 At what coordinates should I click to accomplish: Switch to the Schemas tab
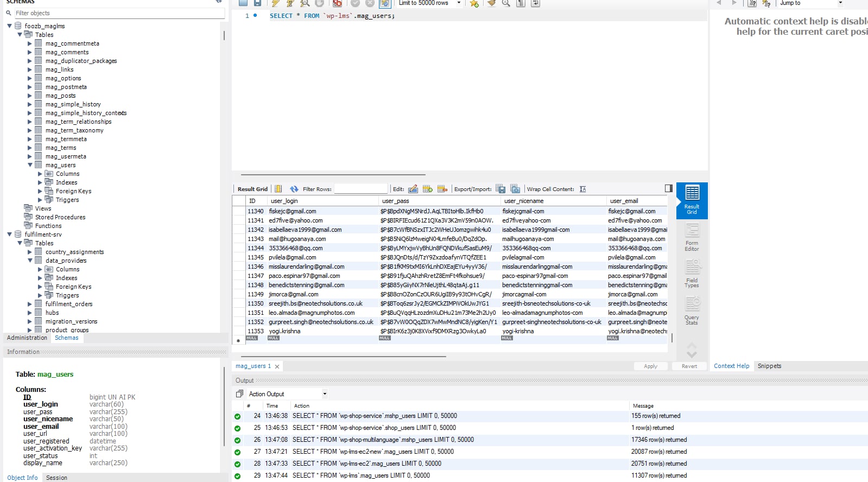[67, 338]
